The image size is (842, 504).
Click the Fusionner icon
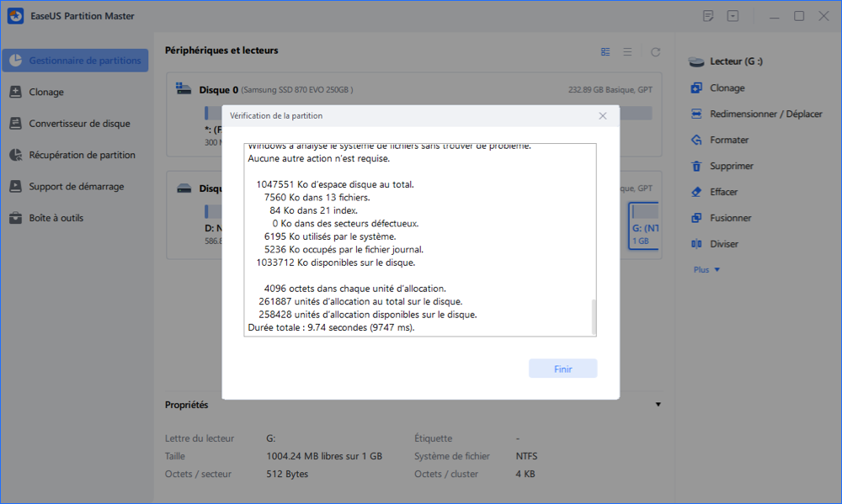[696, 218]
